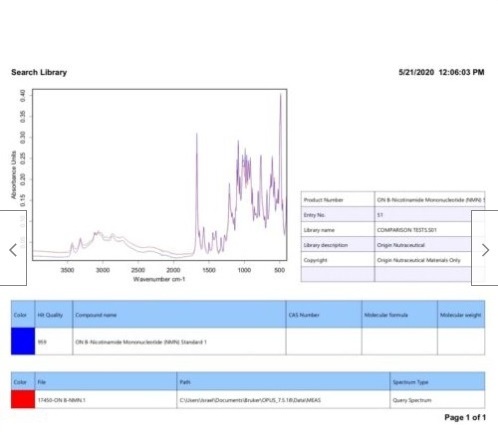Select the Path column header

[x=283, y=382]
